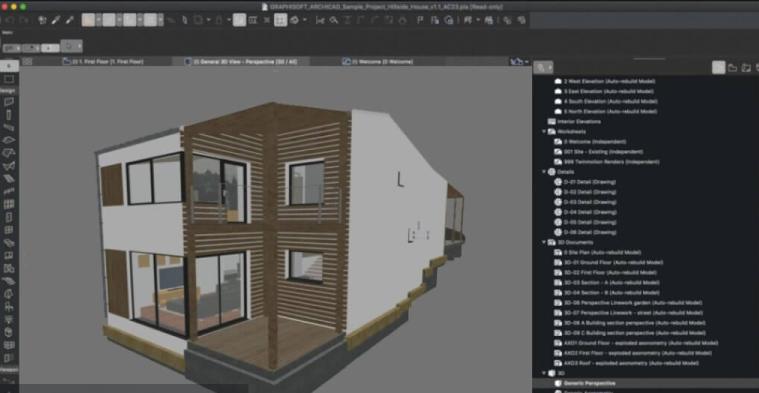
Task: Select the Wall tool in Design toolbox
Action: 9,102
